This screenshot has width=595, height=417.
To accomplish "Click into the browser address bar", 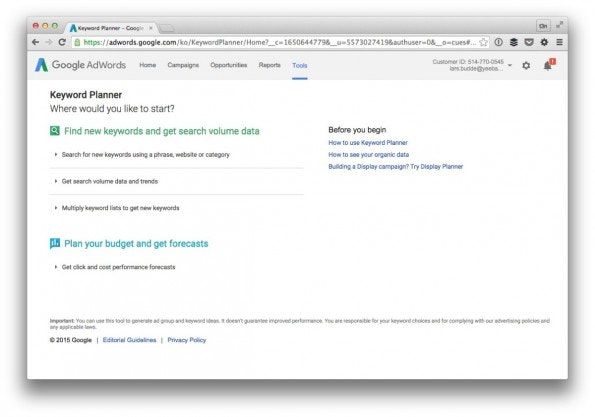I will point(279,42).
